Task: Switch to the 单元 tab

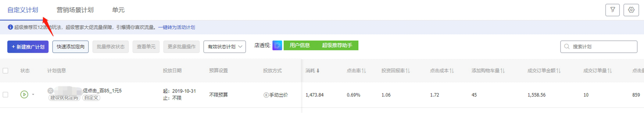Action: (x=118, y=10)
